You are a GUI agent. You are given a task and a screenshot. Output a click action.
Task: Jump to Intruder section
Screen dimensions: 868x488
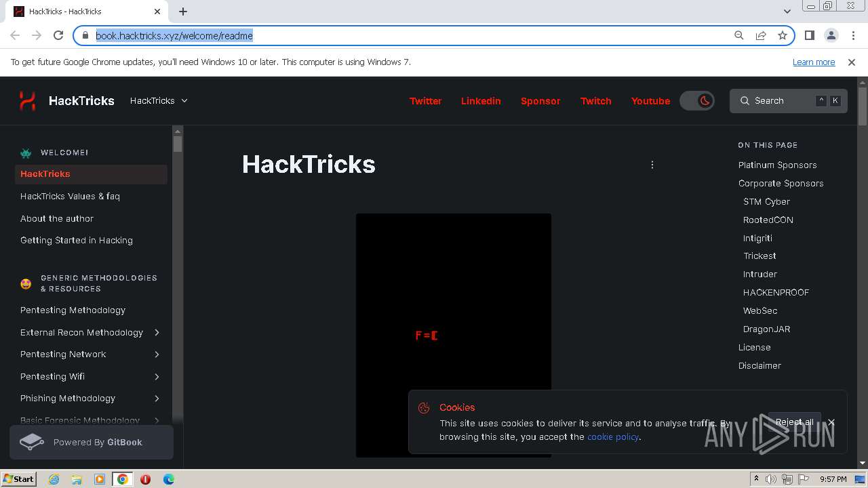760,274
